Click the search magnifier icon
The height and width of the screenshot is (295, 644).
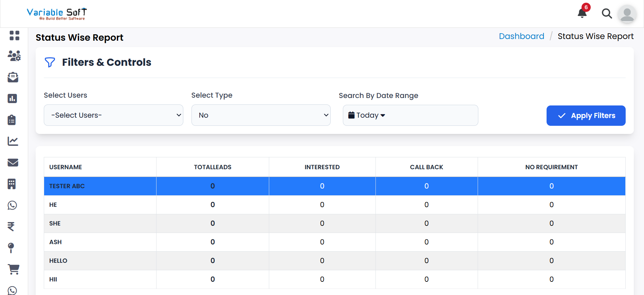[x=607, y=14]
